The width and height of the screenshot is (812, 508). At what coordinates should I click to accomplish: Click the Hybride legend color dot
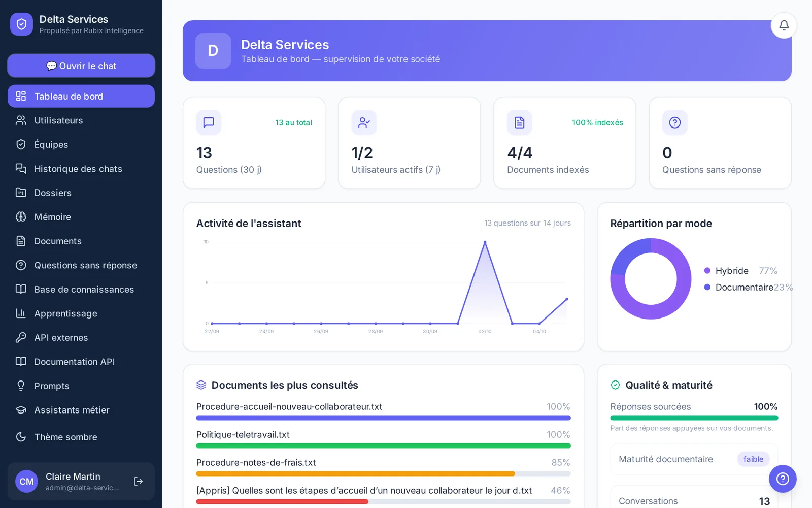pyautogui.click(x=707, y=271)
